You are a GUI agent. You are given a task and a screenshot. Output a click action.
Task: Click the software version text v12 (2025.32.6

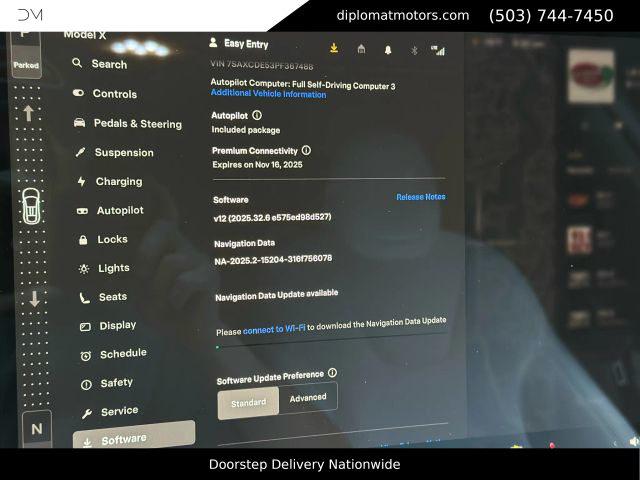coord(272,218)
